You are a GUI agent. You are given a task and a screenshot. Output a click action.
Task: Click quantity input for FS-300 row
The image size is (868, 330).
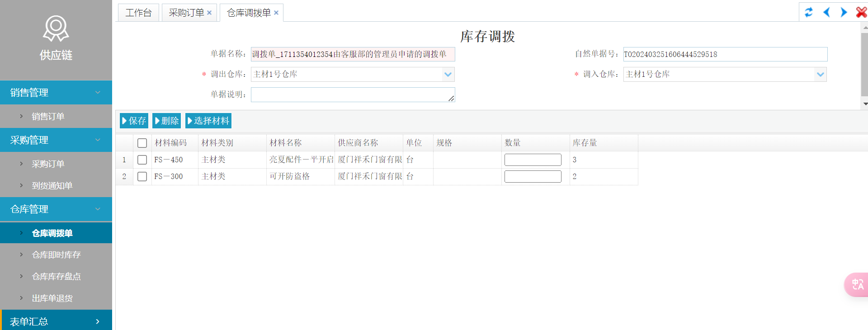pos(533,176)
